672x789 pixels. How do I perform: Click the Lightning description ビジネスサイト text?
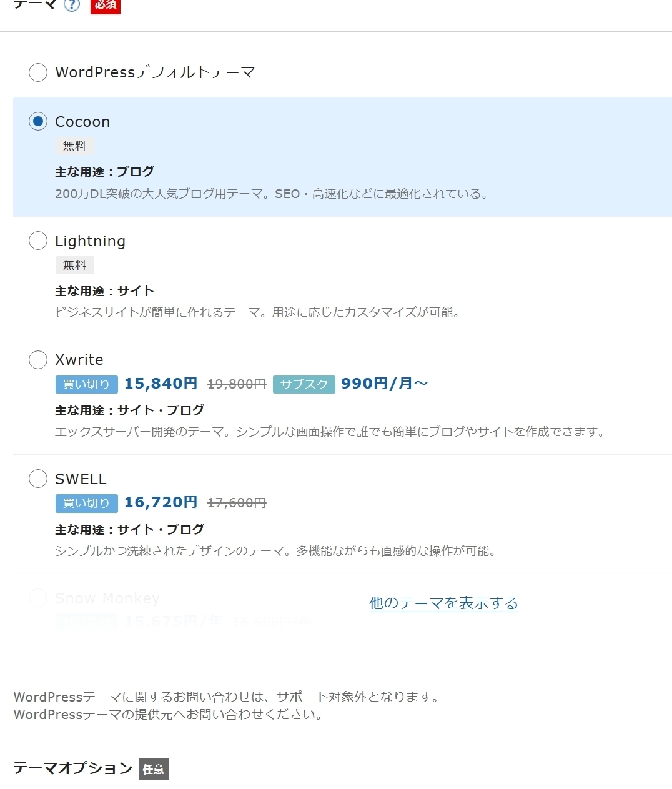259,312
